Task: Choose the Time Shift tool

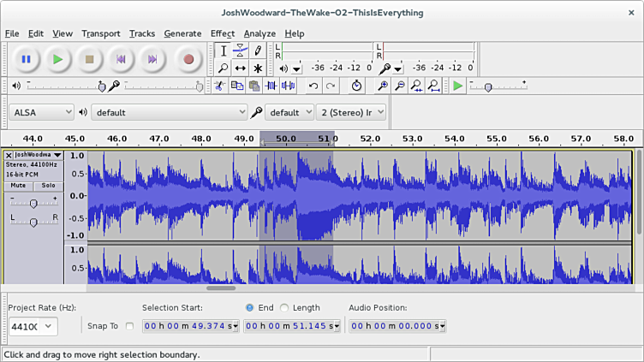Action: pyautogui.click(x=241, y=68)
